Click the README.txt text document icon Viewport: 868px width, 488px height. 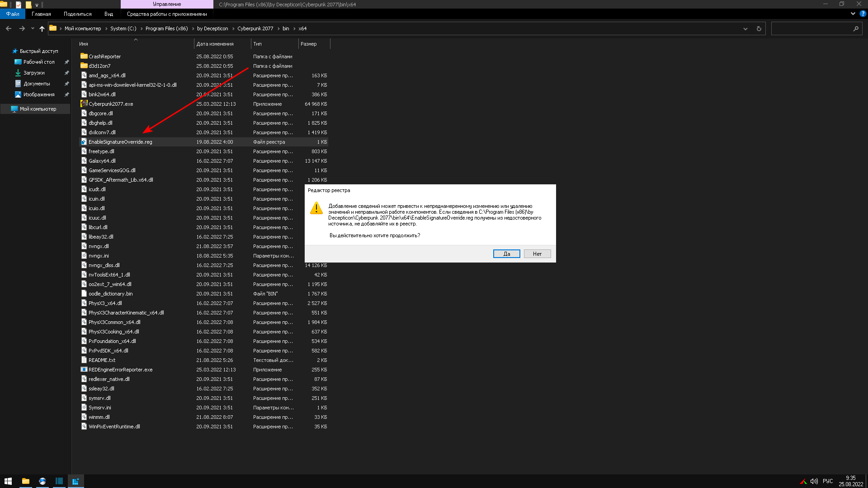point(83,360)
